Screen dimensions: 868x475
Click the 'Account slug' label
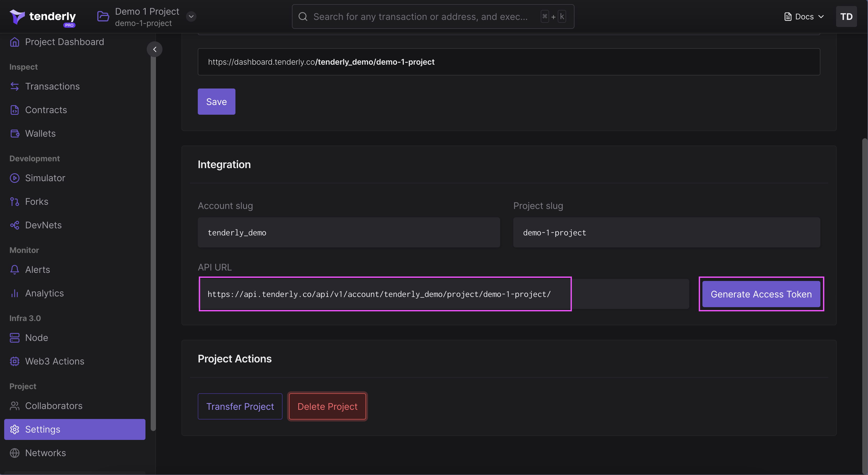[x=225, y=206]
